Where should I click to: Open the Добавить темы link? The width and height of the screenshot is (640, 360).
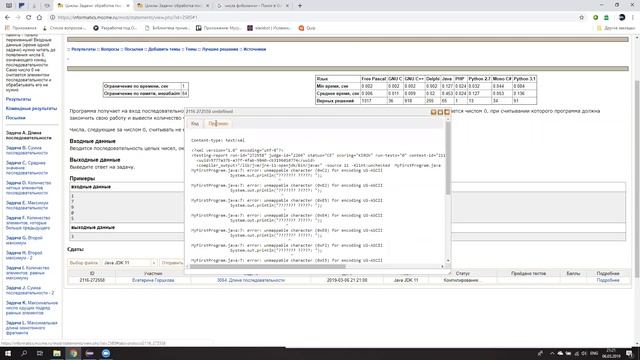click(x=164, y=49)
